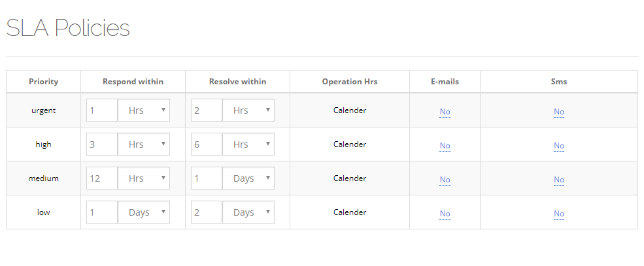Image resolution: width=644 pixels, height=266 pixels.
Task: Click high resolve-within number field
Action: [x=207, y=144]
